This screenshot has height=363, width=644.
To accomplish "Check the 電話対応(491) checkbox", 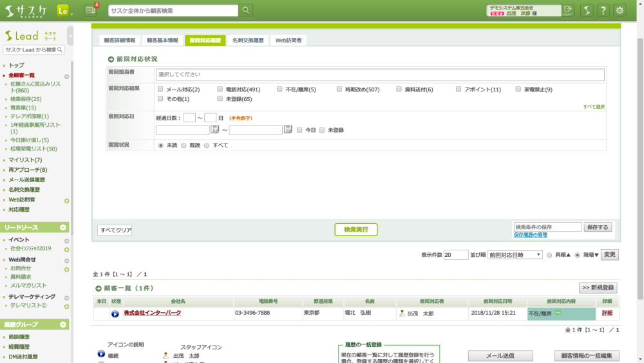I will coord(220,89).
